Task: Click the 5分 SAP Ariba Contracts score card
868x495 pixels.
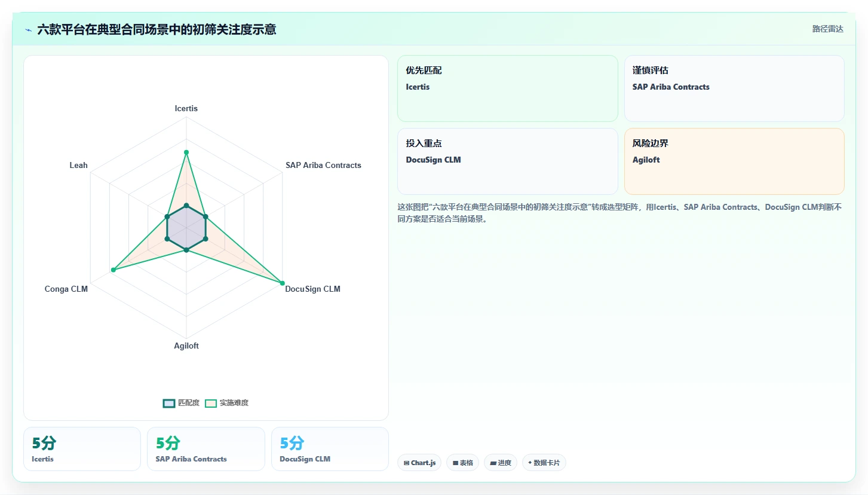Action: click(206, 449)
